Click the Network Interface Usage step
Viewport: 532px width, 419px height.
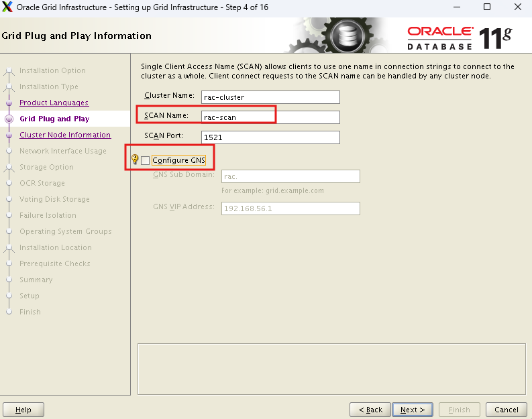point(63,151)
